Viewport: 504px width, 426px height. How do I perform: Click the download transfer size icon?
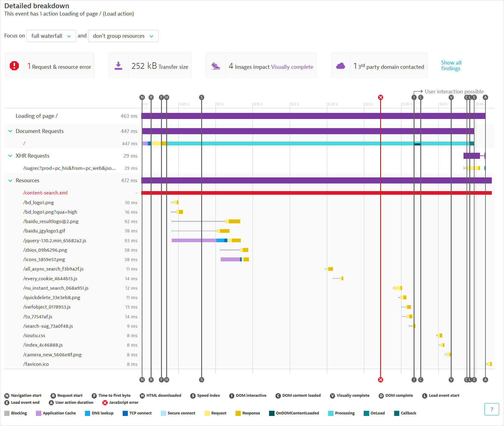[118, 65]
